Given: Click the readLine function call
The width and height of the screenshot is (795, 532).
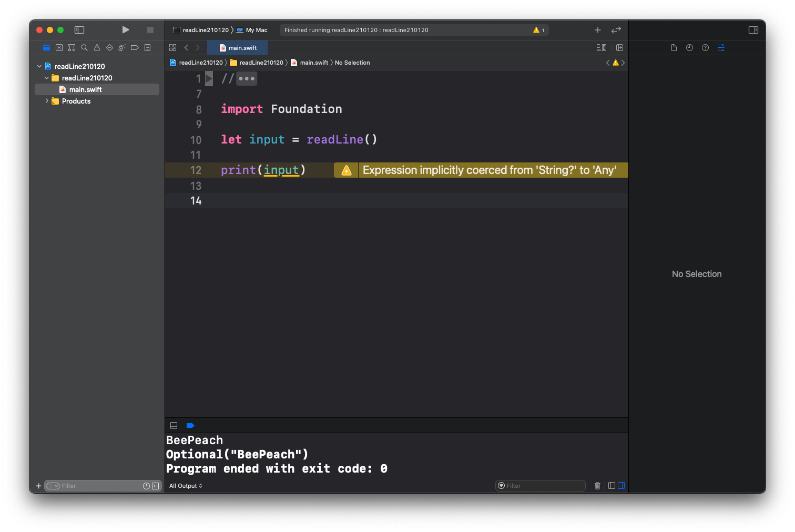Looking at the screenshot, I should click(x=335, y=139).
